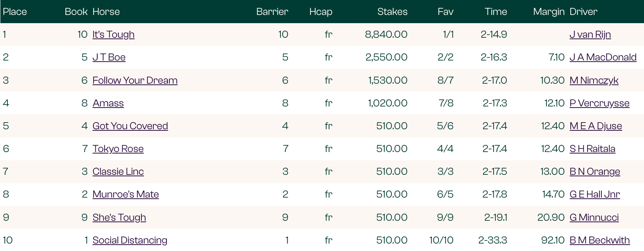Open Follow Your Dream horse page
Screen dimensions: 644x251
click(x=135, y=80)
